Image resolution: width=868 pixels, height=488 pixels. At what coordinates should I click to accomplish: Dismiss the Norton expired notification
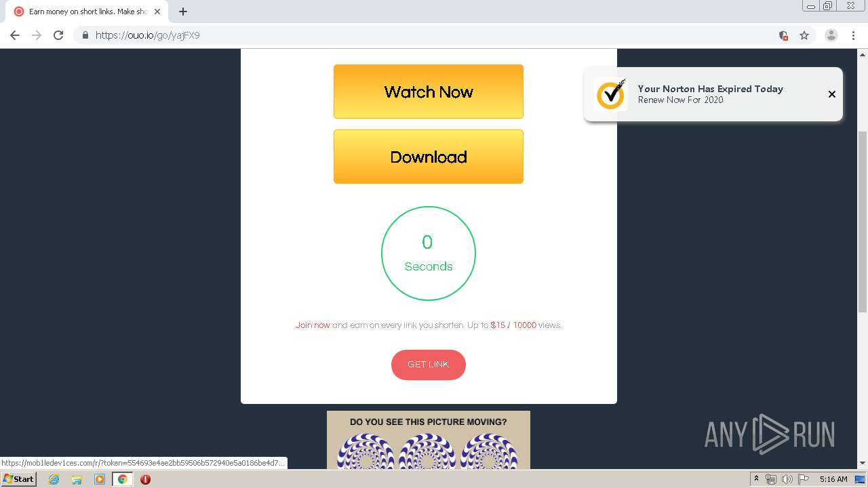(x=832, y=94)
